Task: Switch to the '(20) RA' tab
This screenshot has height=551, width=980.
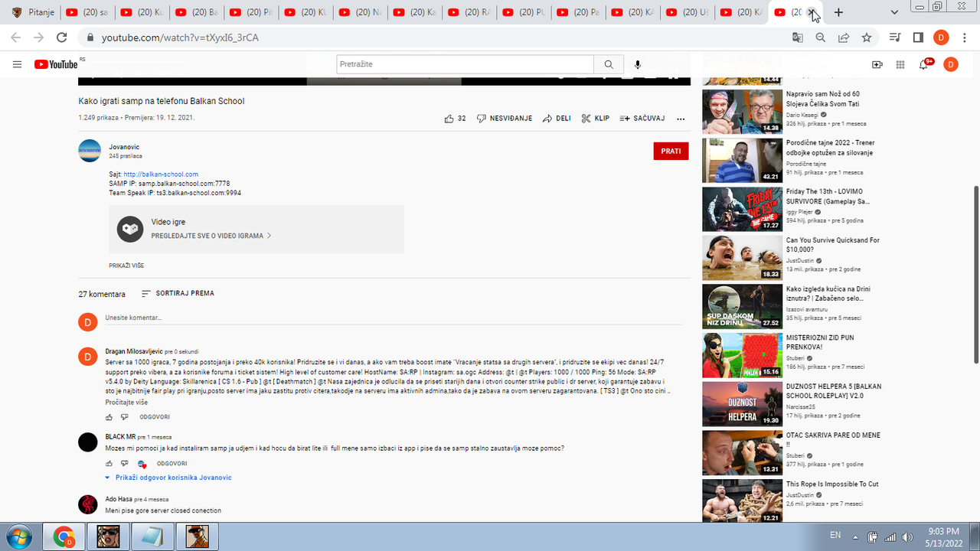Action: point(469,12)
